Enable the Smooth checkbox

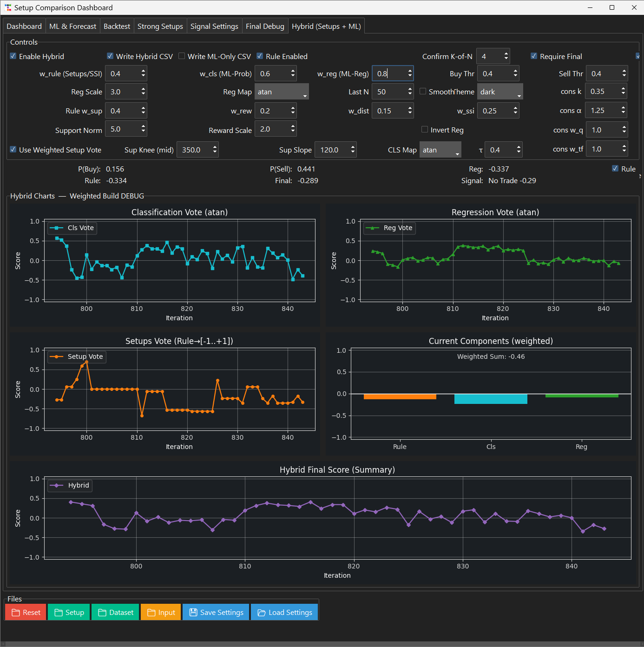point(423,91)
